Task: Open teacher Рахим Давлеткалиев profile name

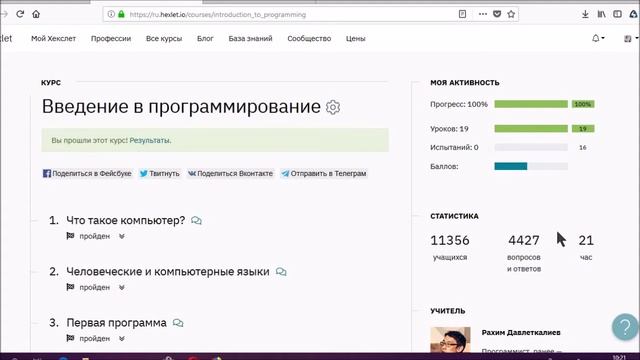Action: 521,332
